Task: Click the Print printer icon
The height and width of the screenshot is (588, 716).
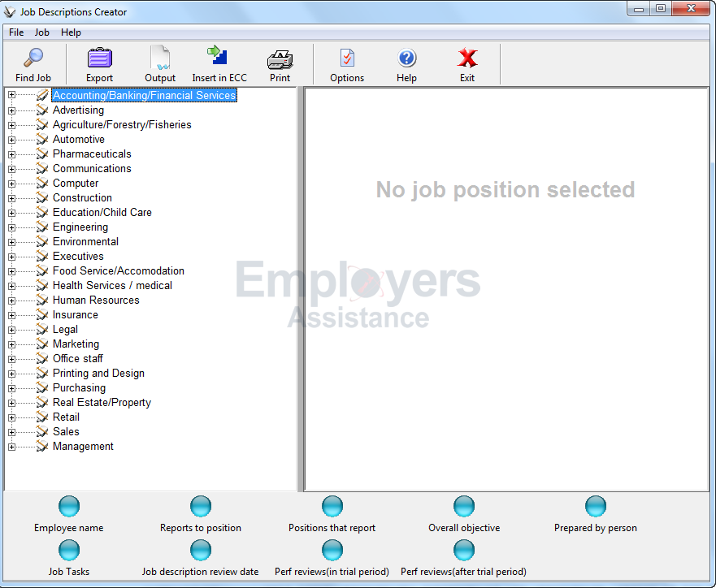Action: [280, 58]
